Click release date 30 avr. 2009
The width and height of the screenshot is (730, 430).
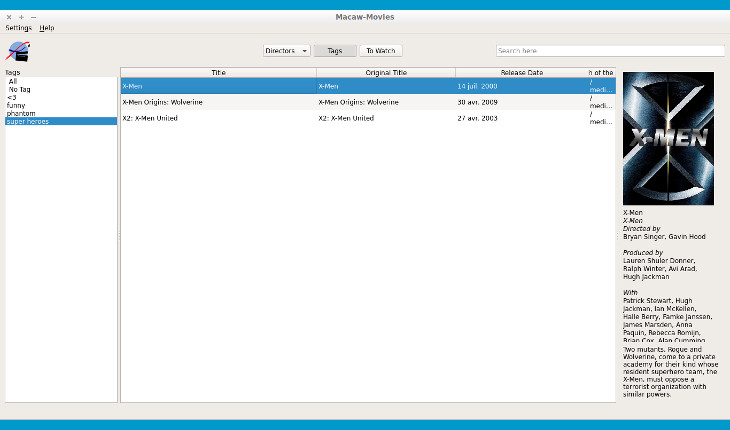pos(521,102)
